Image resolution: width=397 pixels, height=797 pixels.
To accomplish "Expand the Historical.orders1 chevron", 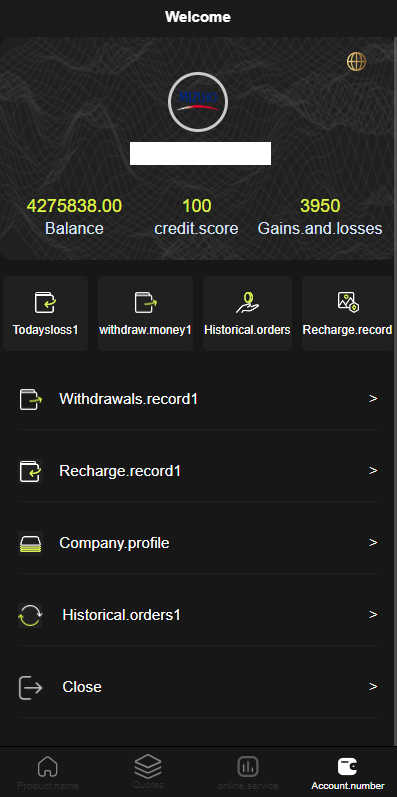I will tap(373, 615).
